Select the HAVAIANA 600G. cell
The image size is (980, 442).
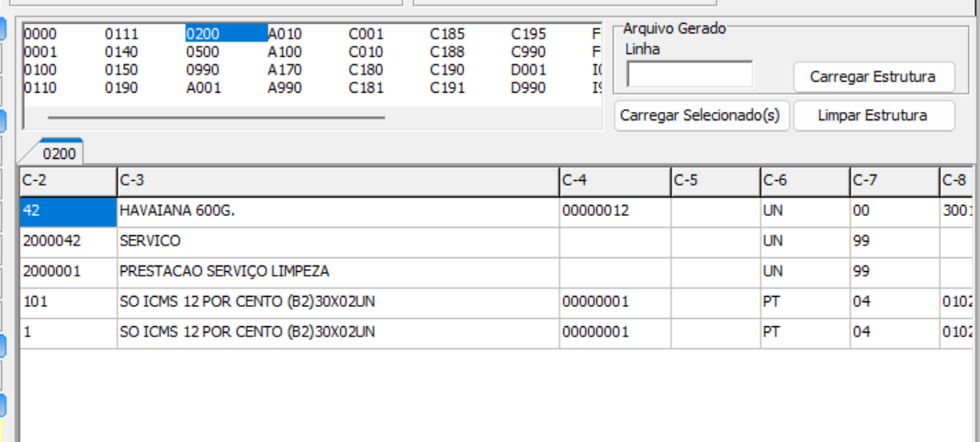[x=337, y=211]
